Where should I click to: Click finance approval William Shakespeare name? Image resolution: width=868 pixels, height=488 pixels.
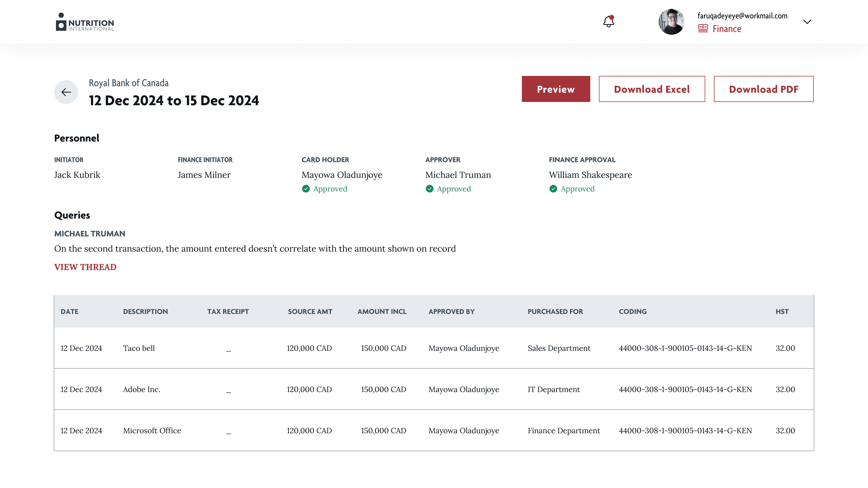(x=590, y=175)
